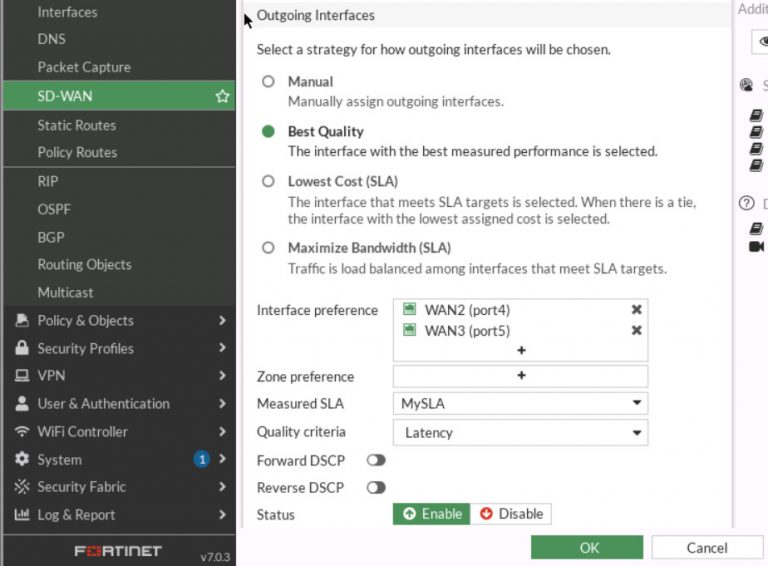Screen dimensions: 768x566
Task: Remove WAN3 (port5) from interface preference
Action: 636,331
